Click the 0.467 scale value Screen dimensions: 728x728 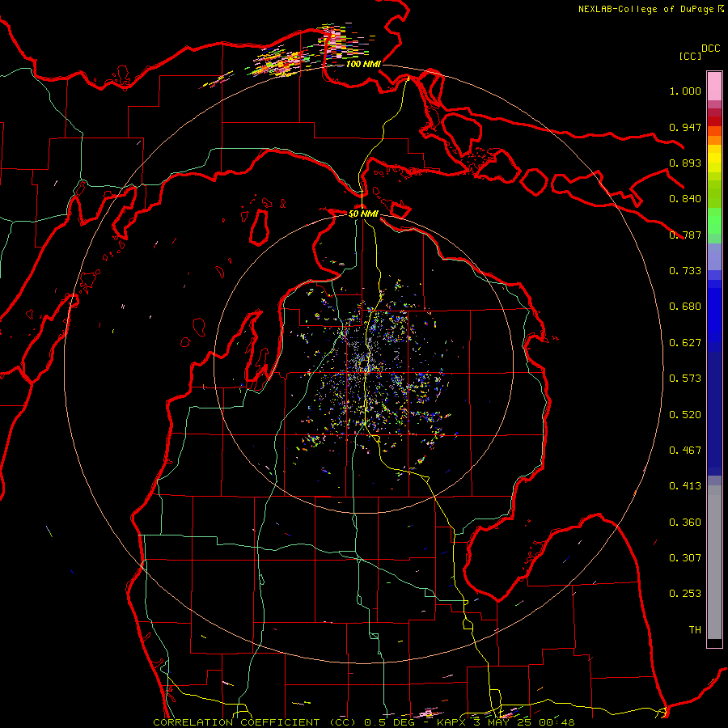coord(685,451)
